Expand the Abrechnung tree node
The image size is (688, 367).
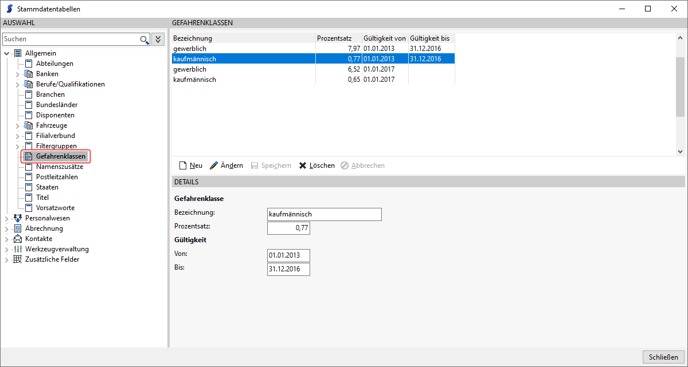(x=7, y=229)
